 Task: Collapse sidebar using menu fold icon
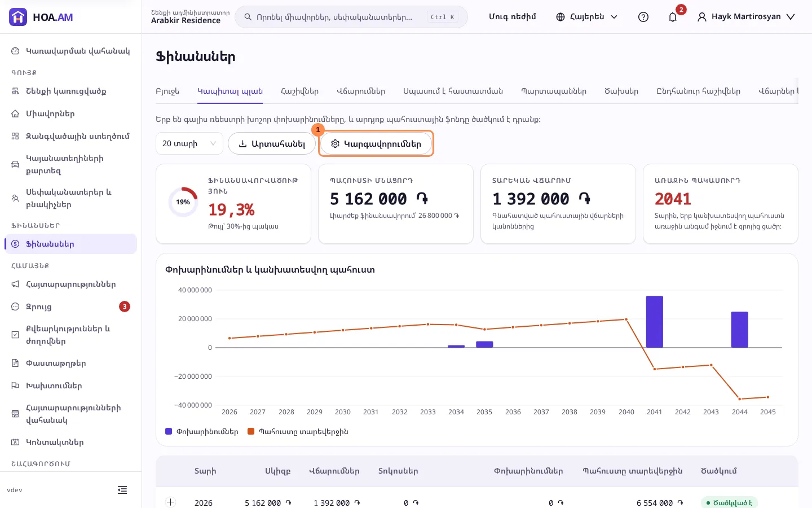[122, 490]
